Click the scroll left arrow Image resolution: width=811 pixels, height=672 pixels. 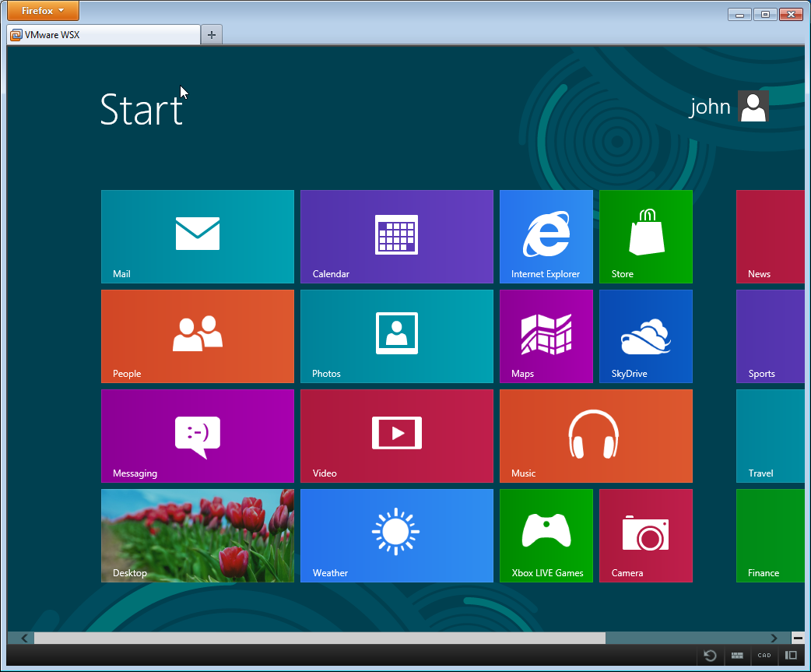tap(24, 639)
